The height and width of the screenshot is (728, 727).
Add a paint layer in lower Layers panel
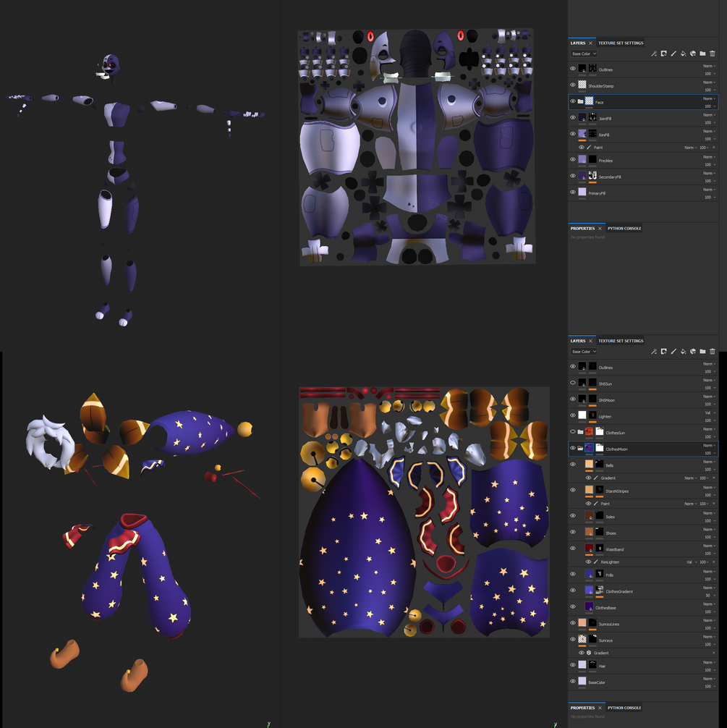coord(673,352)
